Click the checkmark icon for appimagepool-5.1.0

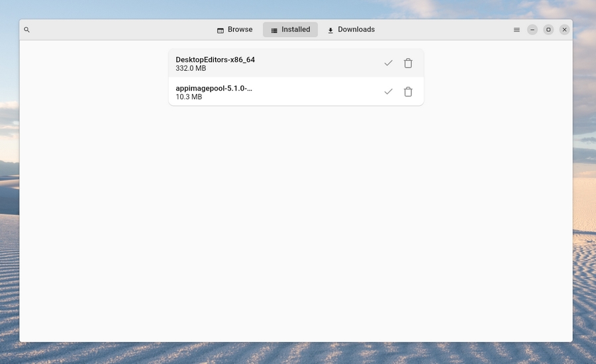389,91
